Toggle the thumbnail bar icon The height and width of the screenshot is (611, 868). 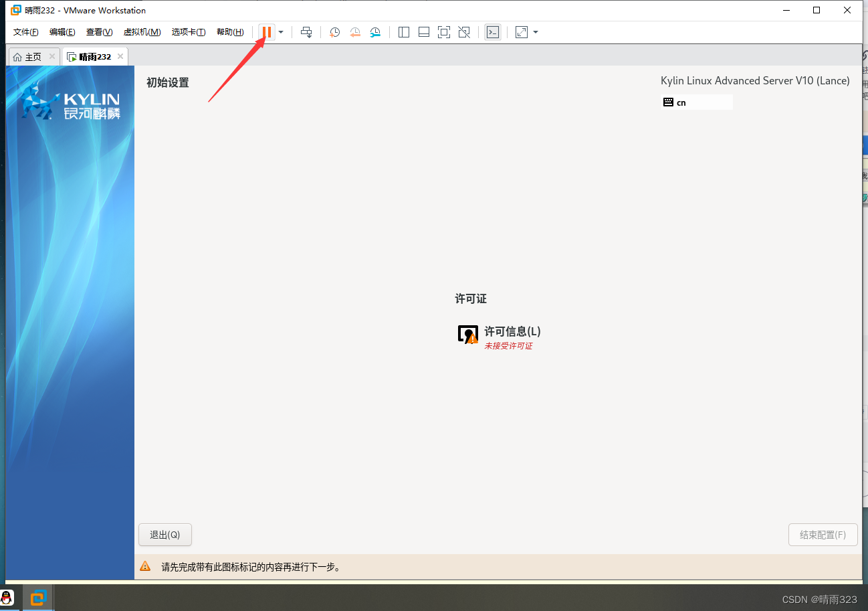click(x=423, y=32)
